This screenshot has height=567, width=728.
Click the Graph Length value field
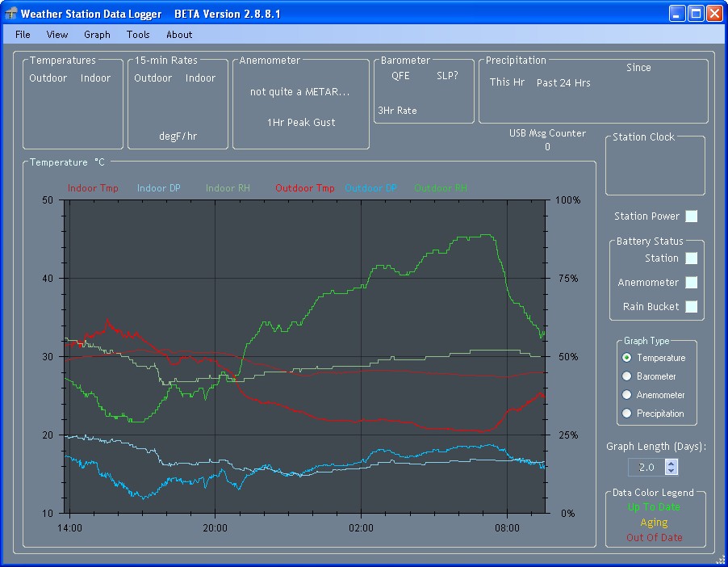tap(646, 467)
